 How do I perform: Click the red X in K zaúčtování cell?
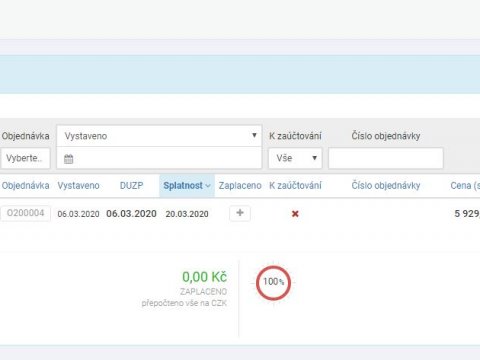295,214
